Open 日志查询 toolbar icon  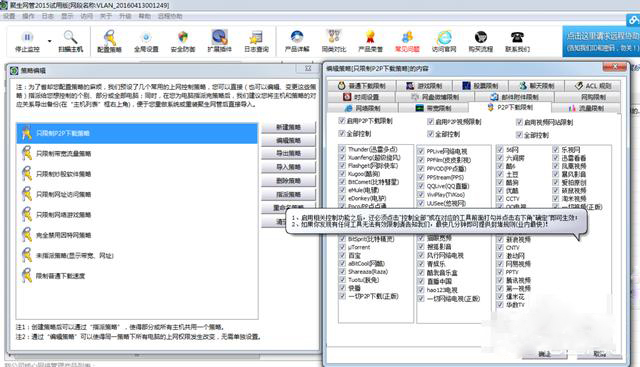pos(256,38)
